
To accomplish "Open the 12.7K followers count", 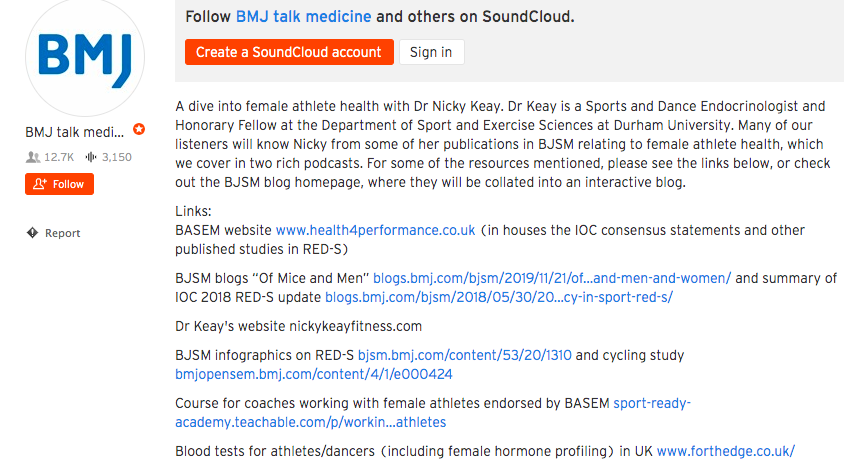I will tap(49, 157).
